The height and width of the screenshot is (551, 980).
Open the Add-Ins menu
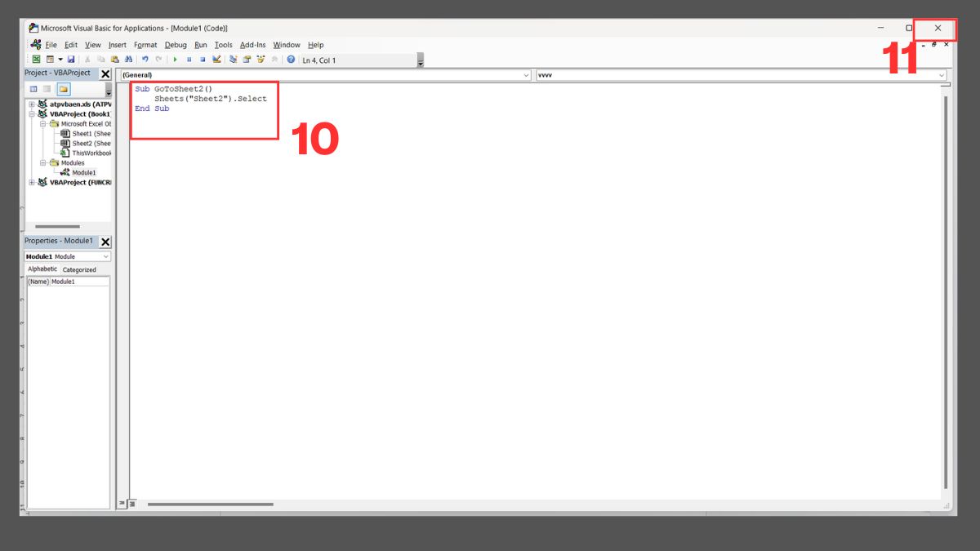pyautogui.click(x=252, y=45)
